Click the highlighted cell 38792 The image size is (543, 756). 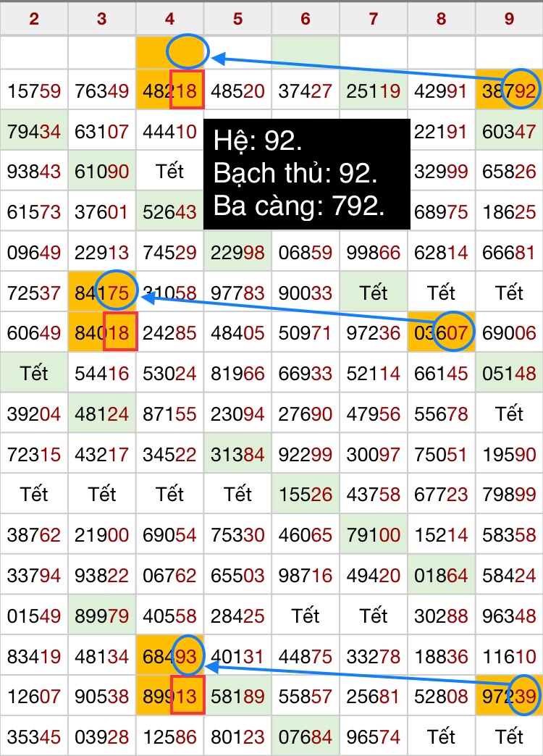tap(509, 91)
